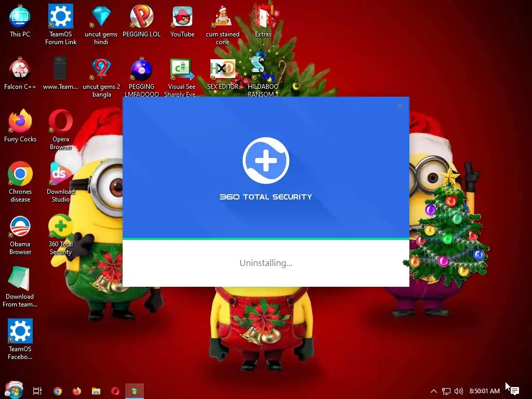Launch Opera from the taskbar

pyautogui.click(x=115, y=391)
